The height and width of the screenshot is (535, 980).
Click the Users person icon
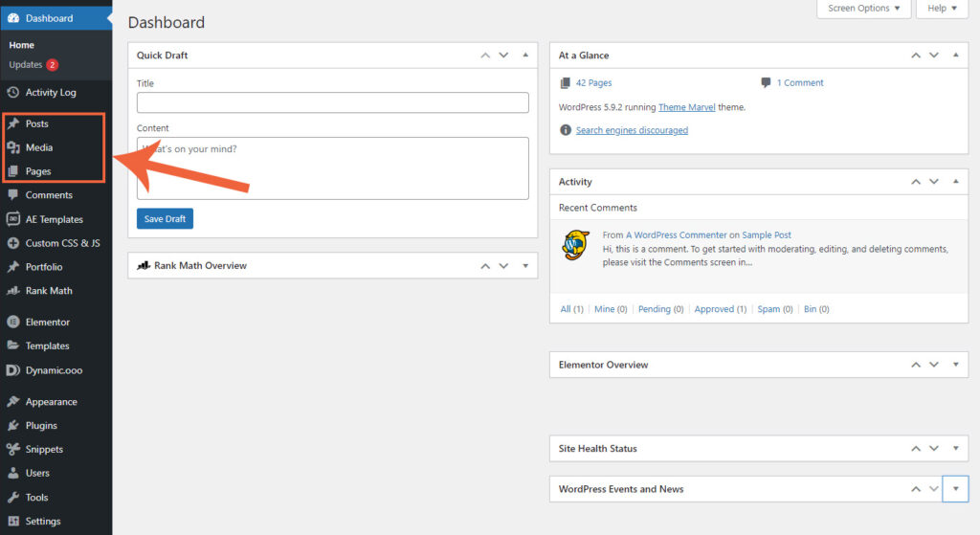(13, 473)
